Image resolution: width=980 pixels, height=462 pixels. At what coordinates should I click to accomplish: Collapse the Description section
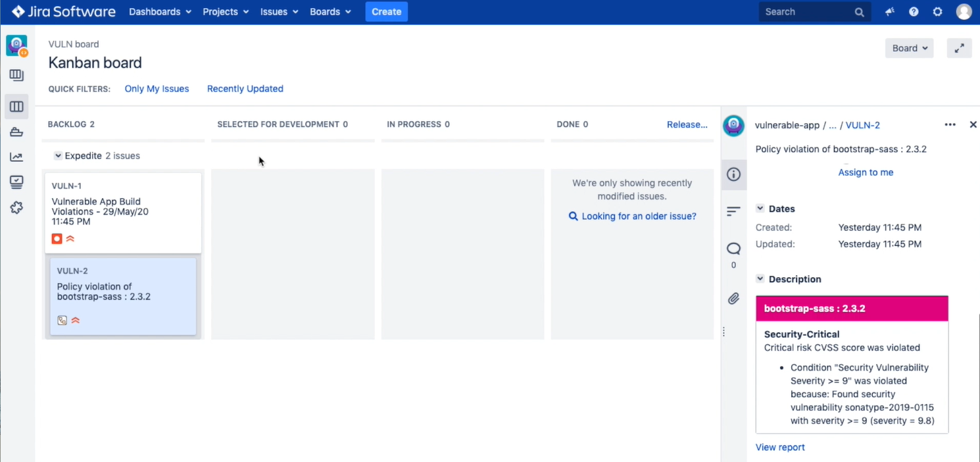[760, 279]
